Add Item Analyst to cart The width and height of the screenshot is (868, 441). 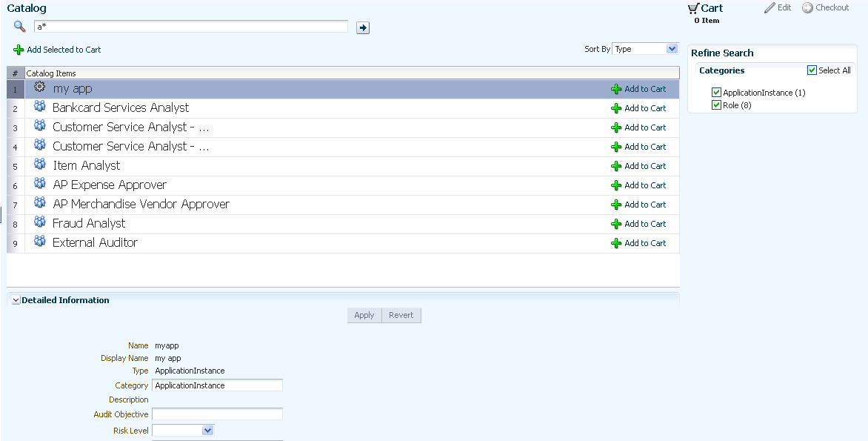[638, 166]
